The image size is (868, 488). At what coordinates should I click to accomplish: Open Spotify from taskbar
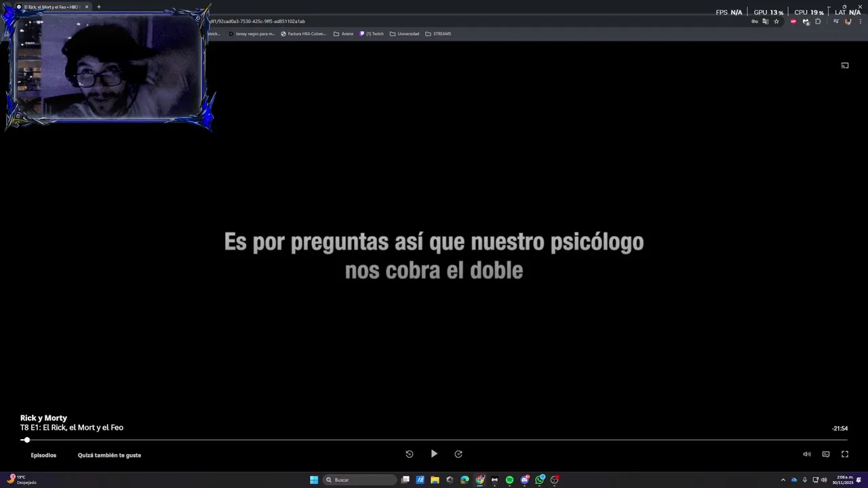(x=509, y=480)
